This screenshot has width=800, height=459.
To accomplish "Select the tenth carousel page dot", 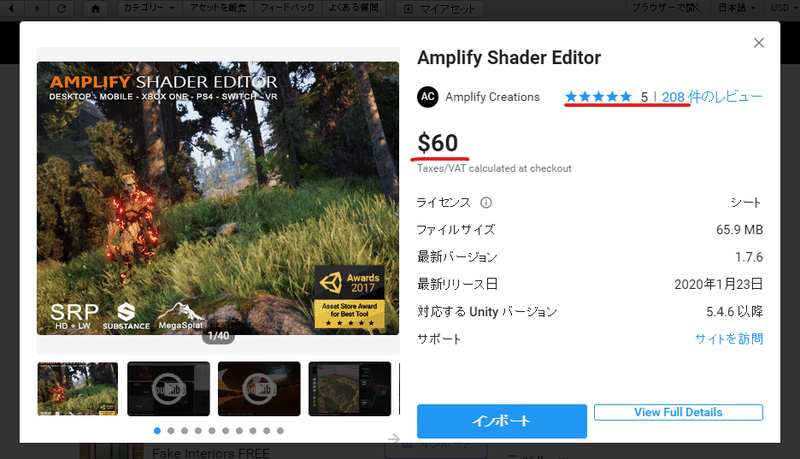I will tap(280, 431).
